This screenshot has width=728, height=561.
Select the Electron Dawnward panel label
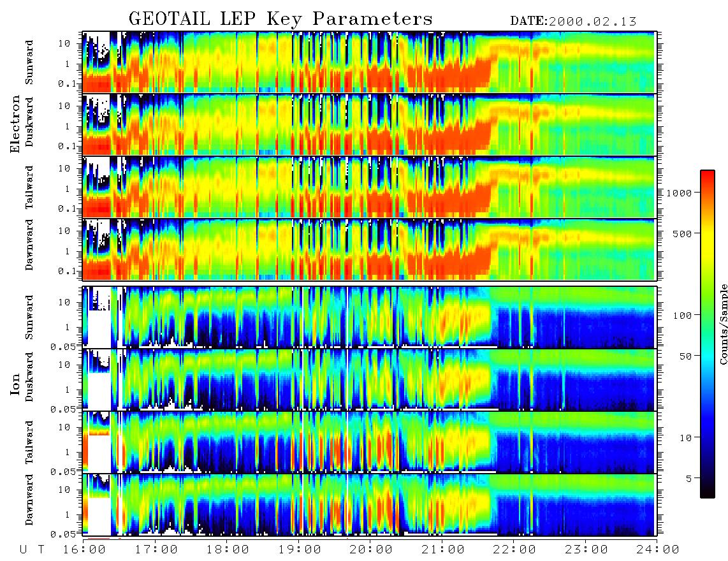pos(29,245)
